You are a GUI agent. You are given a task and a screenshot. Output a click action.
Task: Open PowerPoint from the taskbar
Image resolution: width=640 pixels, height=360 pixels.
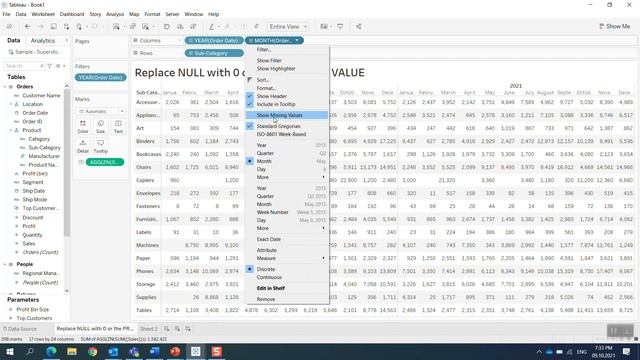(x=176, y=351)
